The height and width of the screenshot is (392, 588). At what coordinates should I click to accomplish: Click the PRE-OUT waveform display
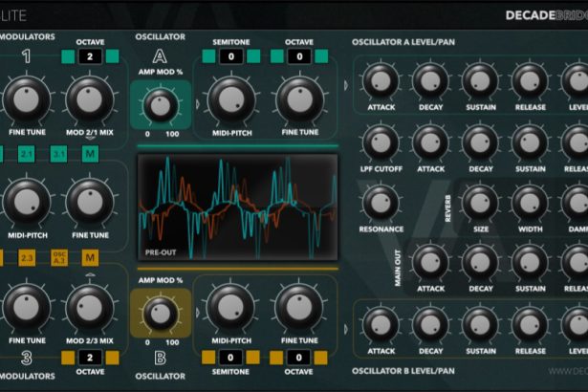(237, 206)
